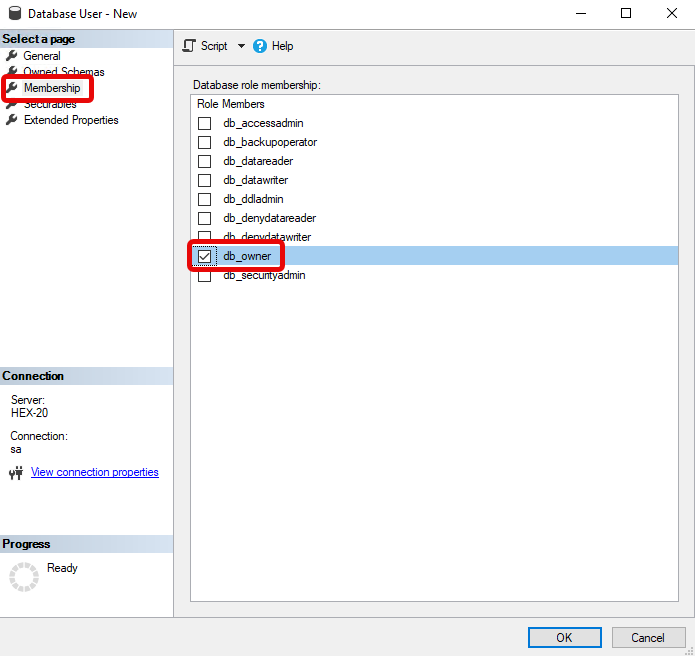Uncheck the db_owner checkbox

coord(204,257)
